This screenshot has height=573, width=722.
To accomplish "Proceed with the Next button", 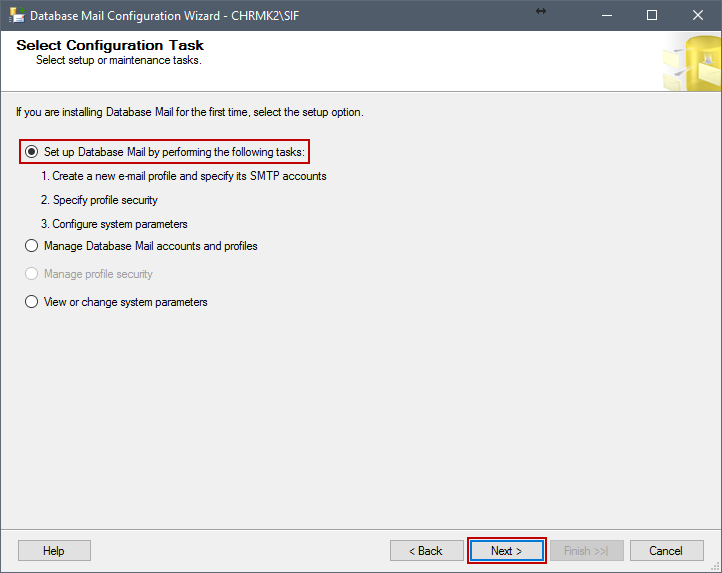I will (x=507, y=550).
